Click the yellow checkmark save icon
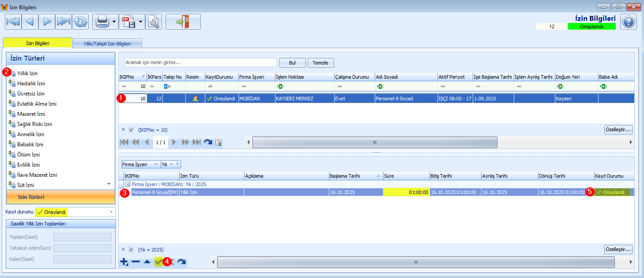Image resolution: width=644 pixels, height=278 pixels. click(158, 262)
